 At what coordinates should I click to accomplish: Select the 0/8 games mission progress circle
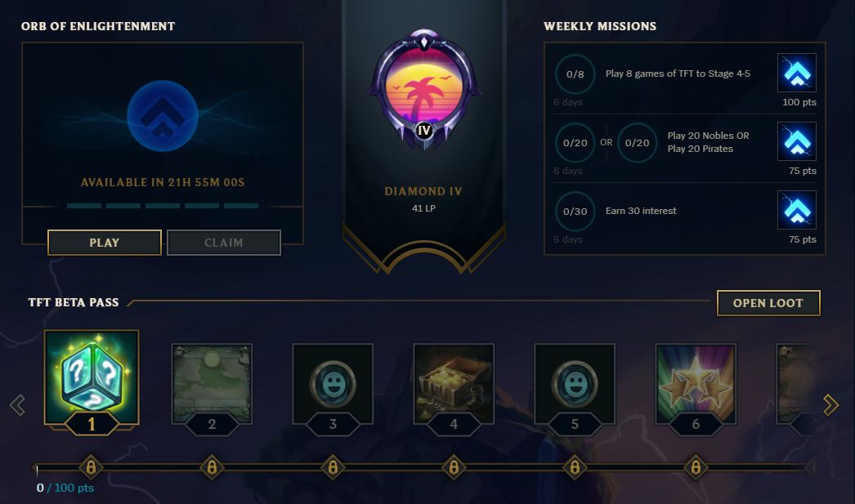coord(575,74)
